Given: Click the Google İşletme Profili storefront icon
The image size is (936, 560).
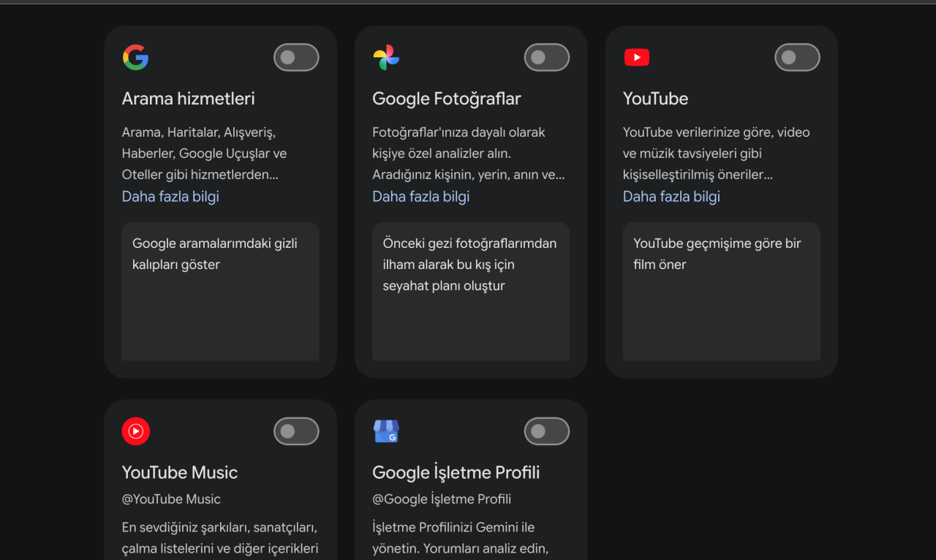Looking at the screenshot, I should point(386,431).
